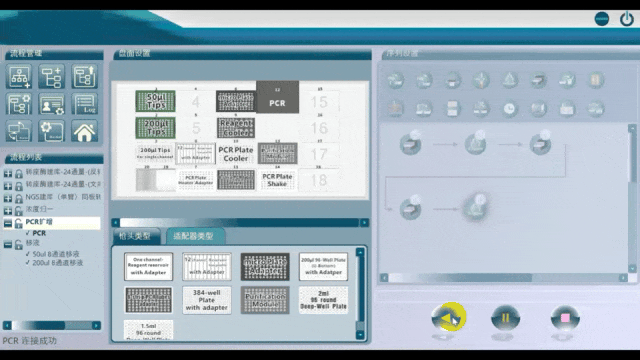Click the PCR deck position tile
The height and width of the screenshot is (360, 640).
pyautogui.click(x=278, y=97)
